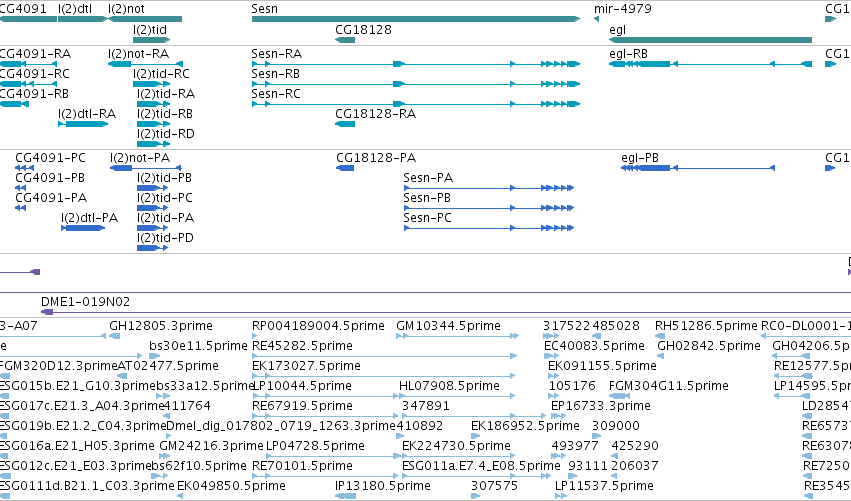
Task: Select the AT02477.5prime EST label
Action: [x=168, y=366]
